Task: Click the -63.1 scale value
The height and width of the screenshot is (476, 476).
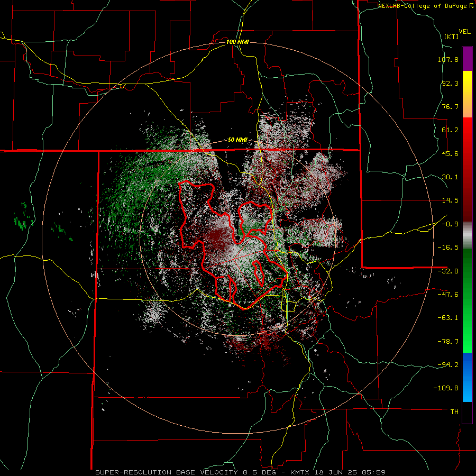Action: click(x=448, y=318)
